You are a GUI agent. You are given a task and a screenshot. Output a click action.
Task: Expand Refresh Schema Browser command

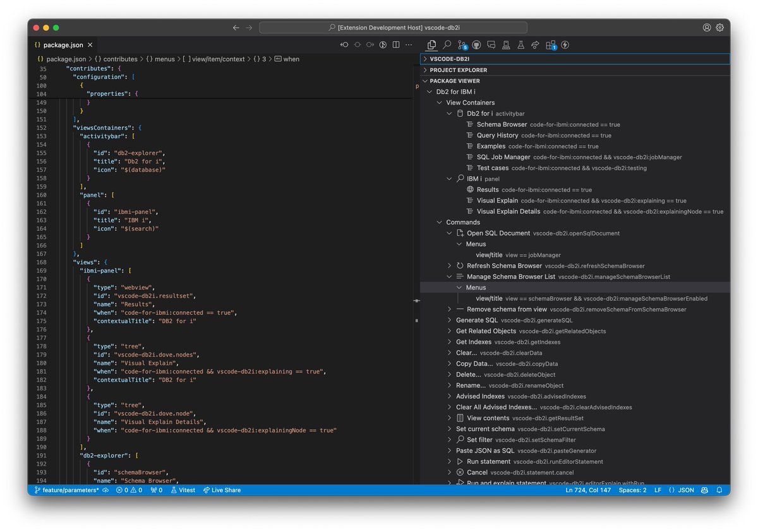(450, 266)
